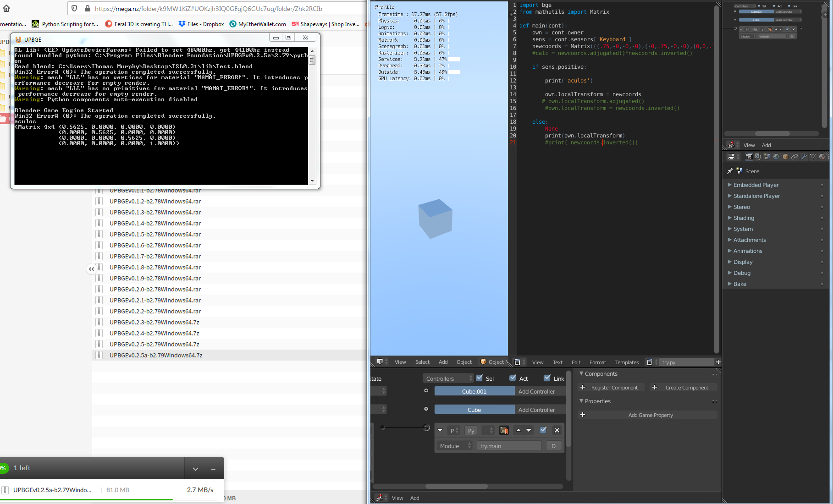Collapse the Components panel
The width and height of the screenshot is (833, 504).
tap(601, 374)
